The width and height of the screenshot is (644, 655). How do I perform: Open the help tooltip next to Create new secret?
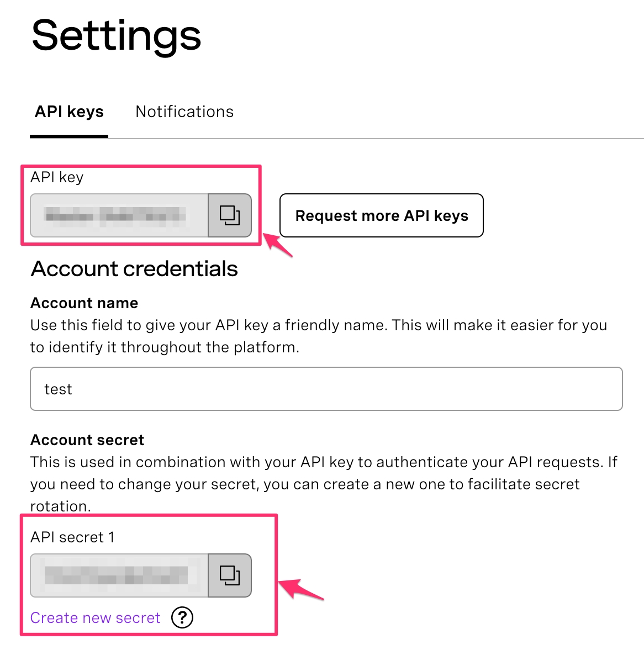[182, 618]
